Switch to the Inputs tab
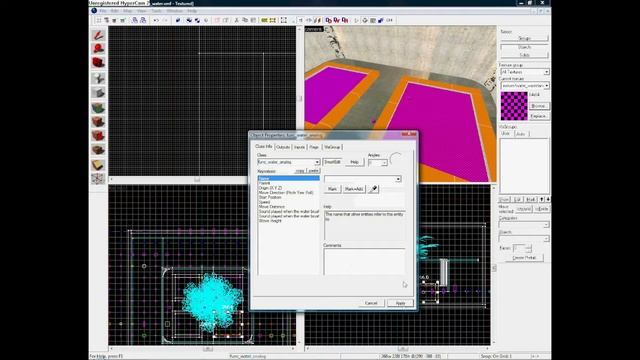The height and width of the screenshot is (360, 640). pyautogui.click(x=300, y=147)
